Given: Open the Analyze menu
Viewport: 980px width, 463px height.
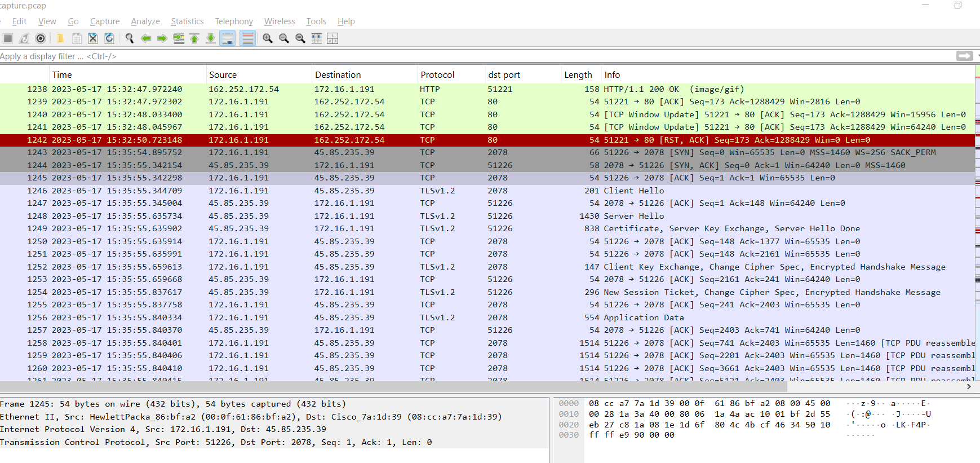Looking at the screenshot, I should click(145, 21).
